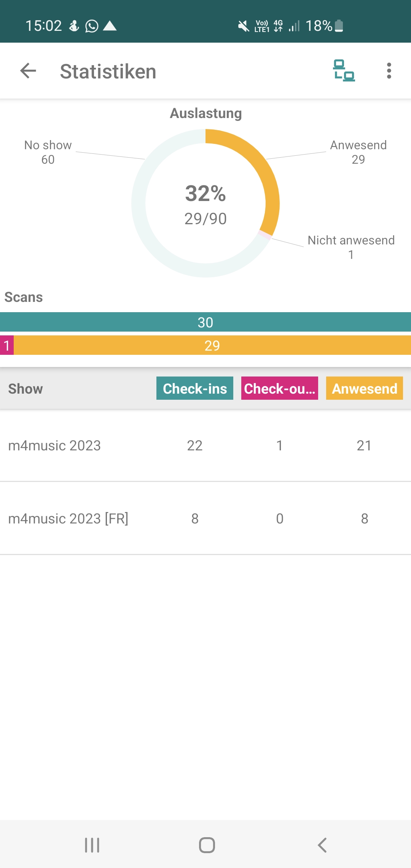Open the m4music 2023 show row
This screenshot has width=411, height=868.
coord(205,445)
